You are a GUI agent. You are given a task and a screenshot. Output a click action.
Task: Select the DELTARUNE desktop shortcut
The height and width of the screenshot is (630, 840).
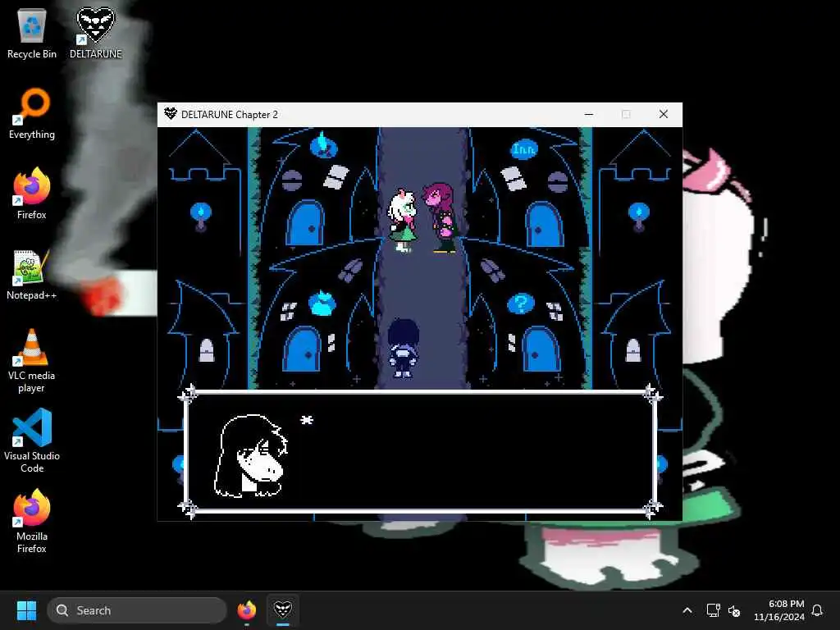click(x=95, y=33)
